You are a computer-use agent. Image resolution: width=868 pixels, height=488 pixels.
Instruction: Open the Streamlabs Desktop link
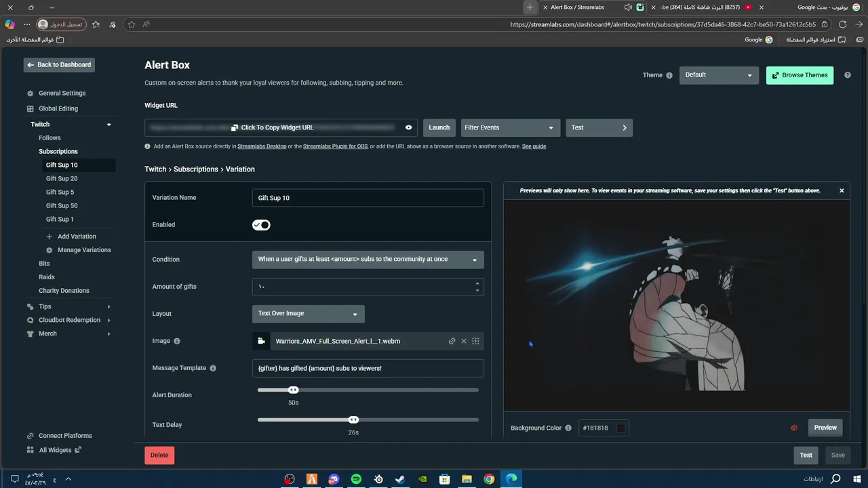tap(262, 146)
